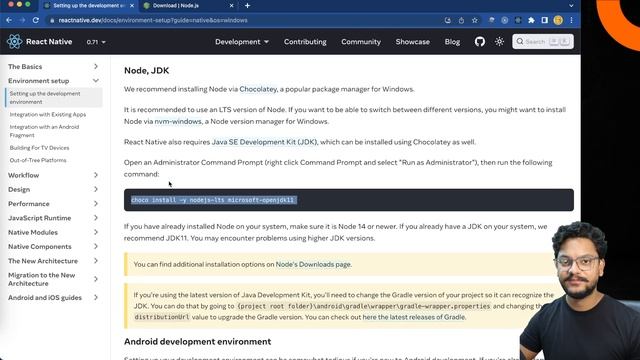
Task: Open Out-of-Tree Platforms page
Action: [38, 160]
